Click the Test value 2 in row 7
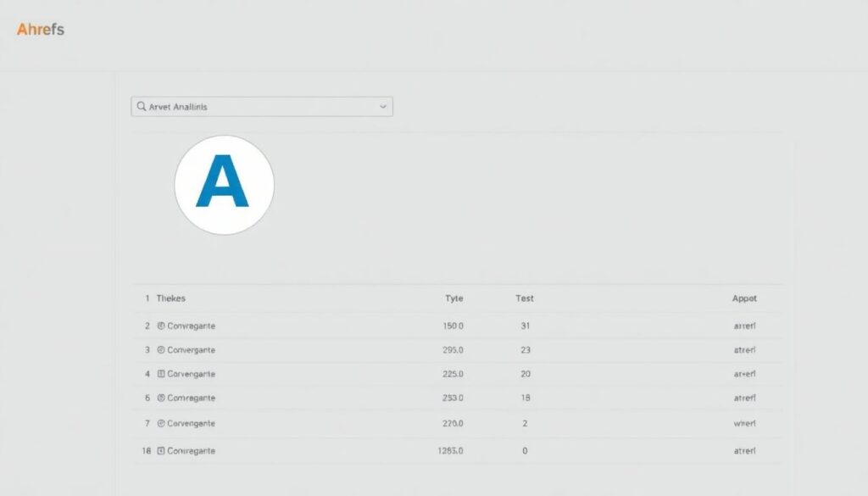 pos(525,423)
